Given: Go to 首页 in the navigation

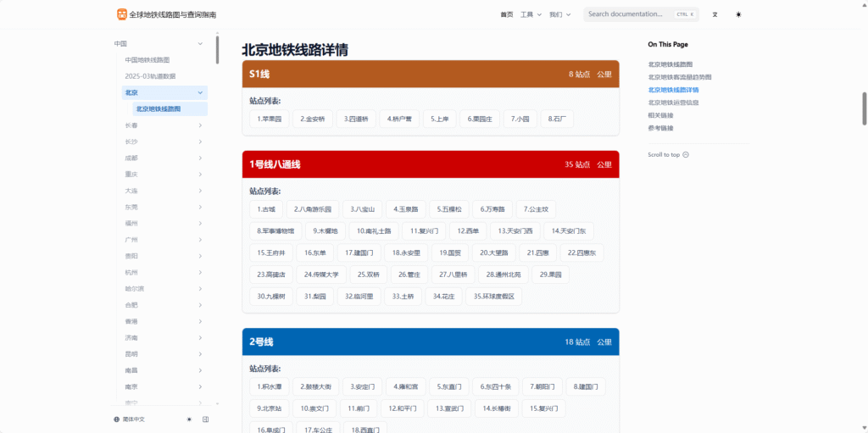Looking at the screenshot, I should (507, 14).
